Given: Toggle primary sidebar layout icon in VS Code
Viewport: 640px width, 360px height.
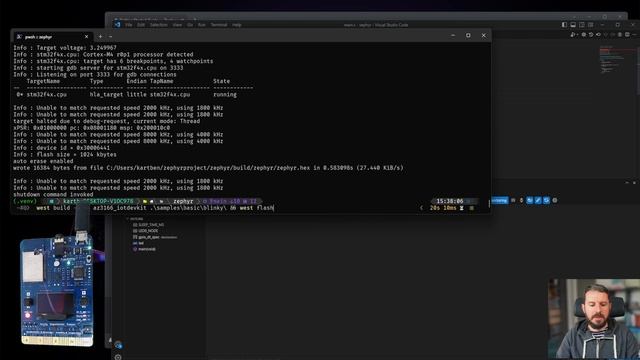Looking at the screenshot, I should 564,25.
